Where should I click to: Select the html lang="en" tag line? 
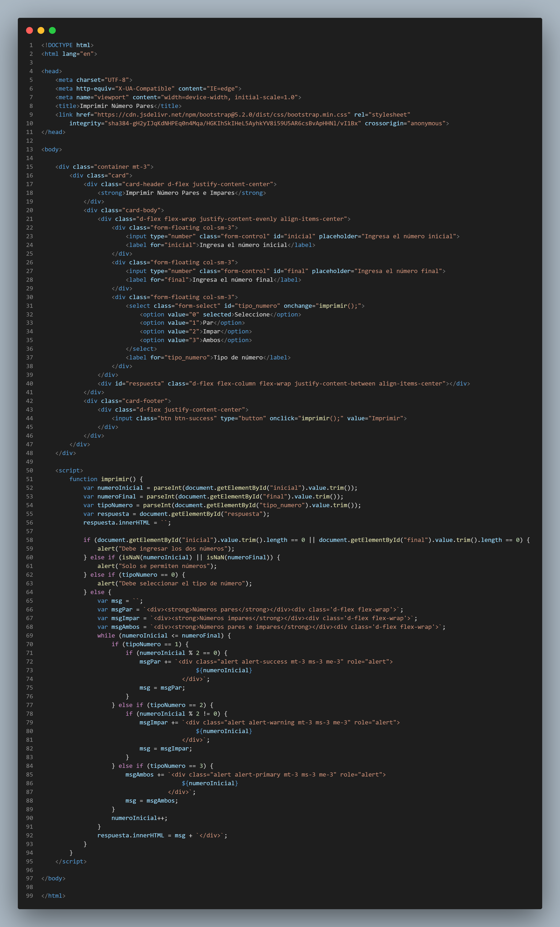point(69,54)
